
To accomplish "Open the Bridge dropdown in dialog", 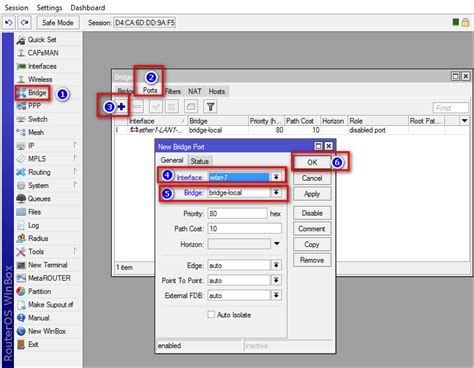I will coord(276,192).
